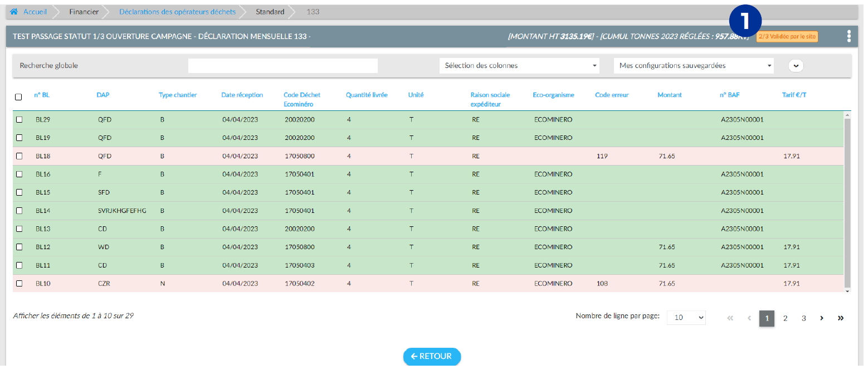Image resolution: width=868 pixels, height=369 pixels.
Task: Navigate to Déclarations des opérateurs déchets breadcrumb
Action: pos(177,12)
